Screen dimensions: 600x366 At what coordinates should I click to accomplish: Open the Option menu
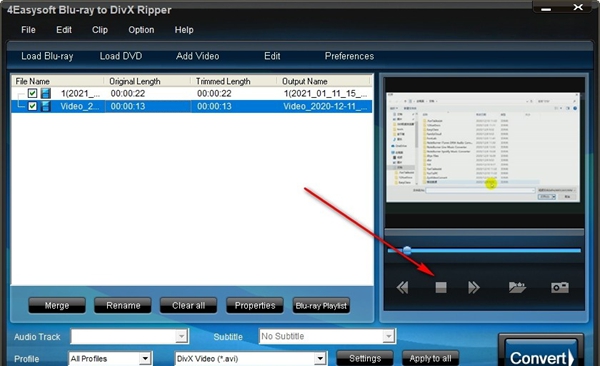(x=141, y=30)
